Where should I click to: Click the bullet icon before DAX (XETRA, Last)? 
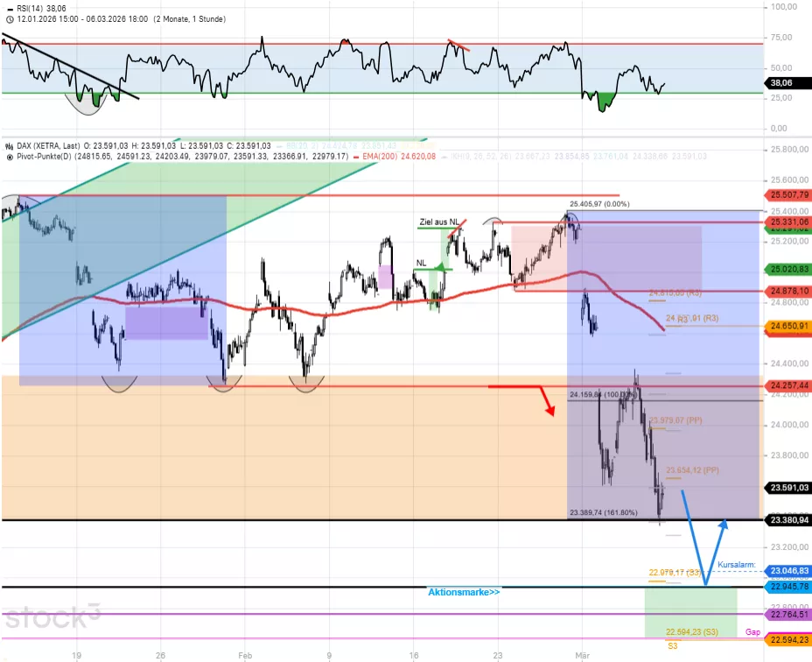point(9,146)
